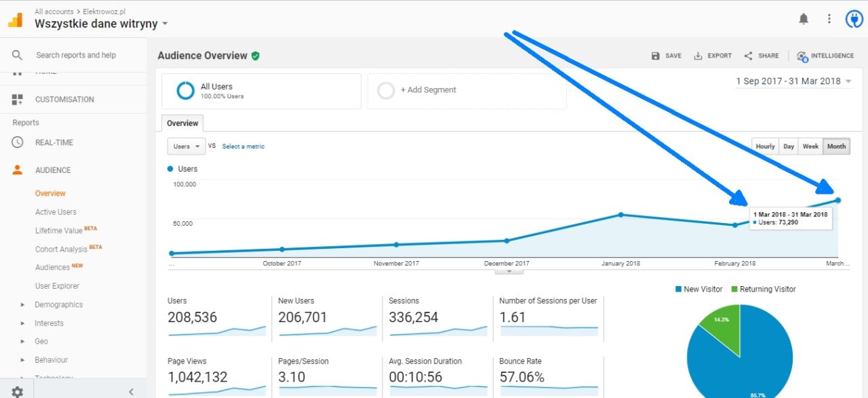
Task: Click the Export download icon
Action: click(698, 56)
